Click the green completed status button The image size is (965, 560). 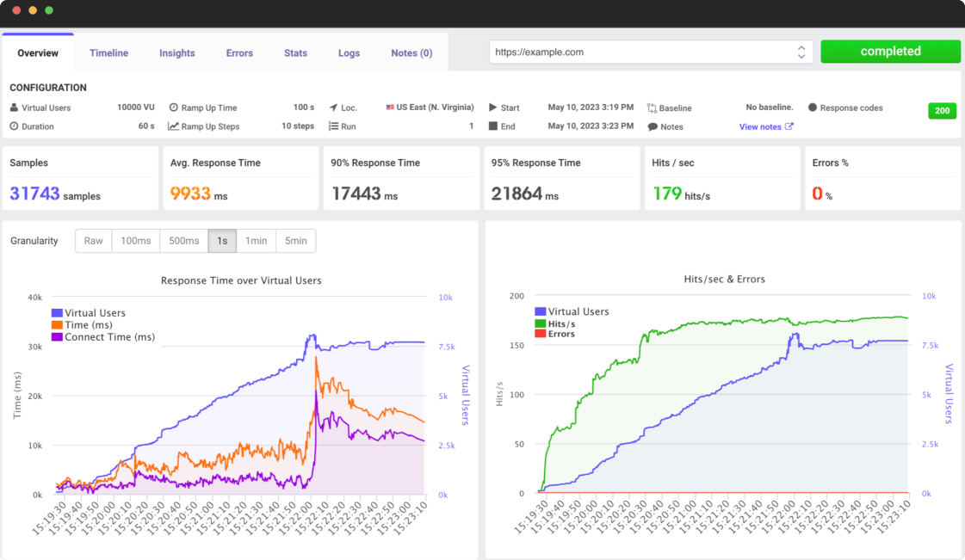[x=890, y=52]
